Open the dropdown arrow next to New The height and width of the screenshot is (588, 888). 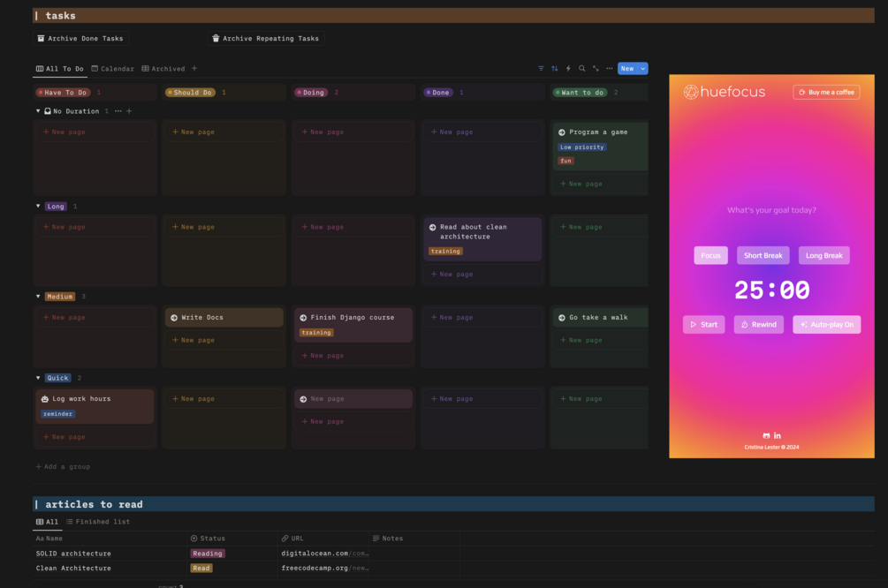(x=642, y=69)
